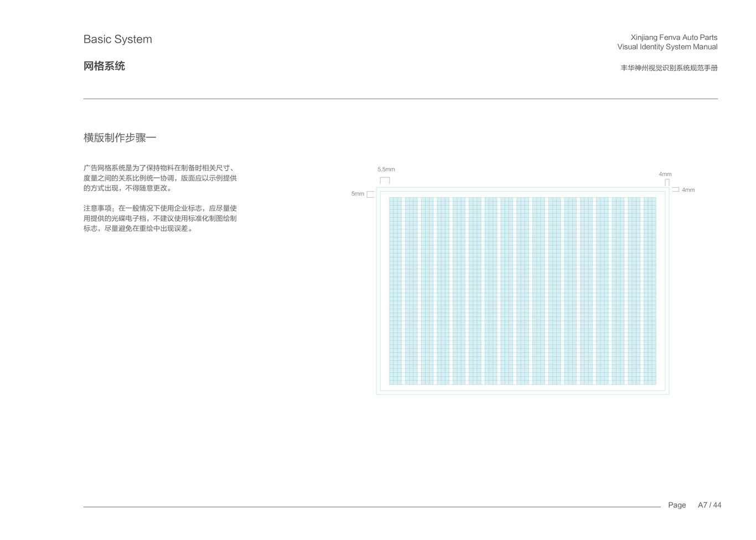Click 'Xinjiang Fenva Auto Parts' header line
This screenshot has height=540, width=756.
674,38
